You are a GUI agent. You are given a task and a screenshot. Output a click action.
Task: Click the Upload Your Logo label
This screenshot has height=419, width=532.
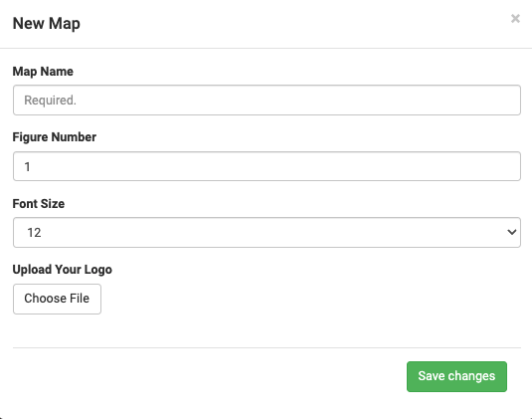pos(62,270)
